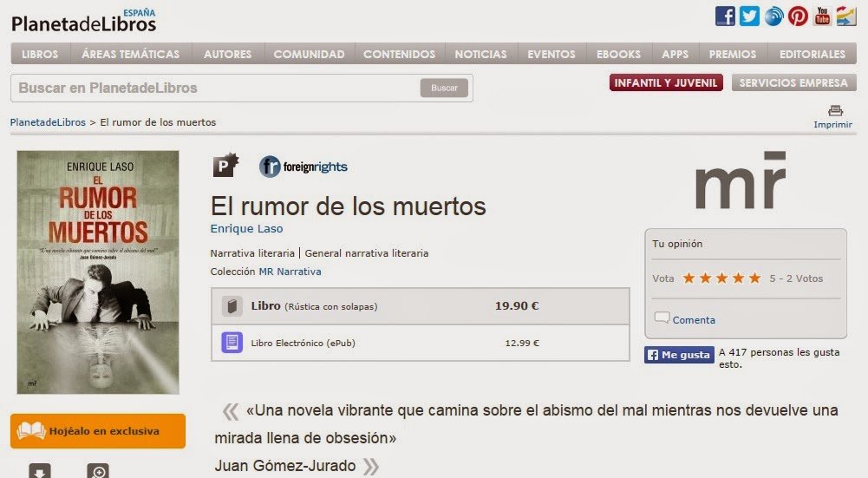Click the download arrow icon below Hojéalo

[x=40, y=471]
